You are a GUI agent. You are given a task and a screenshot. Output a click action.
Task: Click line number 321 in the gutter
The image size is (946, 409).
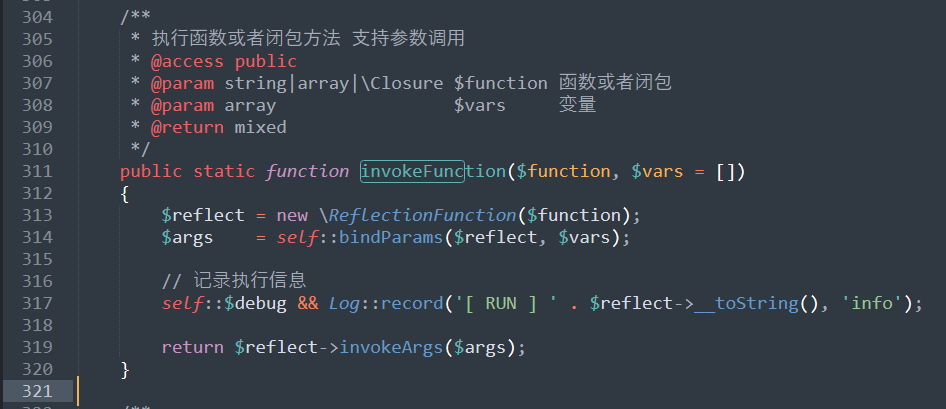click(36, 391)
